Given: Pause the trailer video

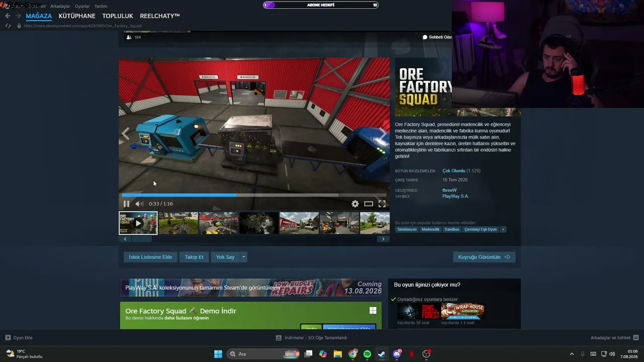Looking at the screenshot, I should (126, 204).
